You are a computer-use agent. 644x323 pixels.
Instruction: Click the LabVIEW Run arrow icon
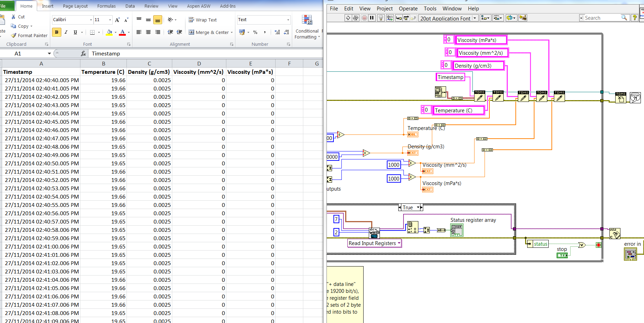[x=348, y=18]
